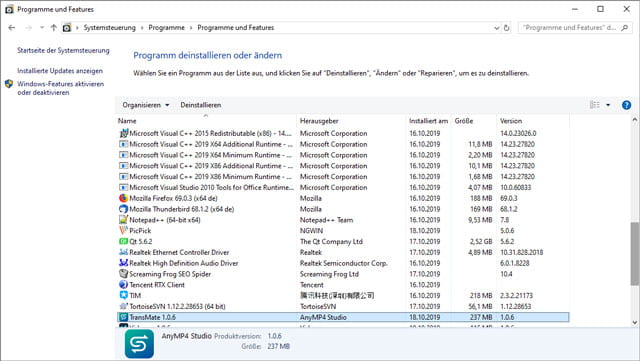This screenshot has width=640, height=361.
Task: Open Startseite der Systemsteuerung link
Action: coord(63,50)
